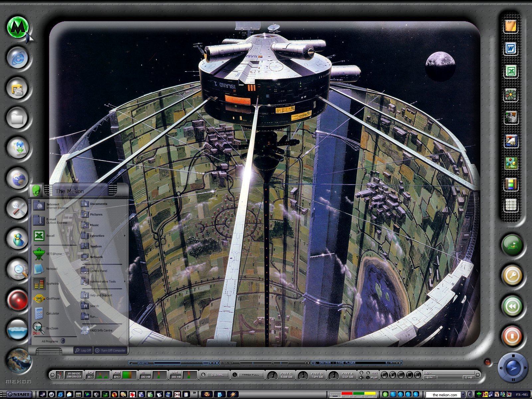Viewport: 532px width, 399px height.
Task: Click pause on the player bar
Action: tap(401, 375)
